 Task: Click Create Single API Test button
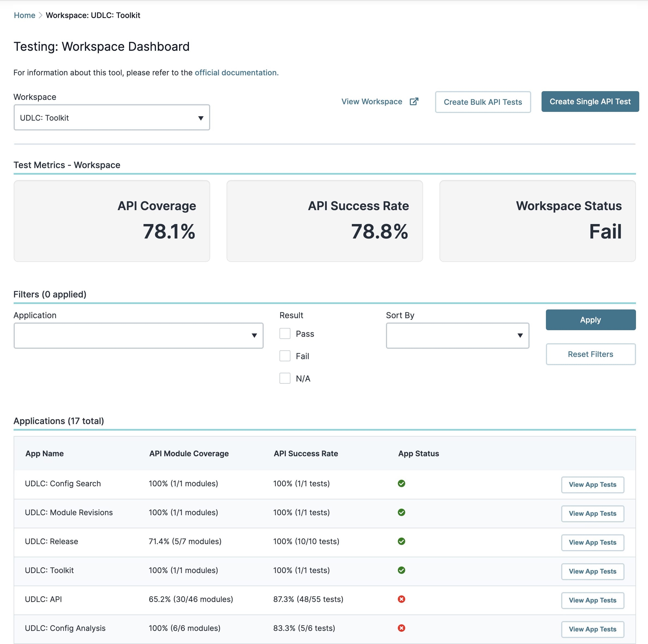[x=590, y=101]
